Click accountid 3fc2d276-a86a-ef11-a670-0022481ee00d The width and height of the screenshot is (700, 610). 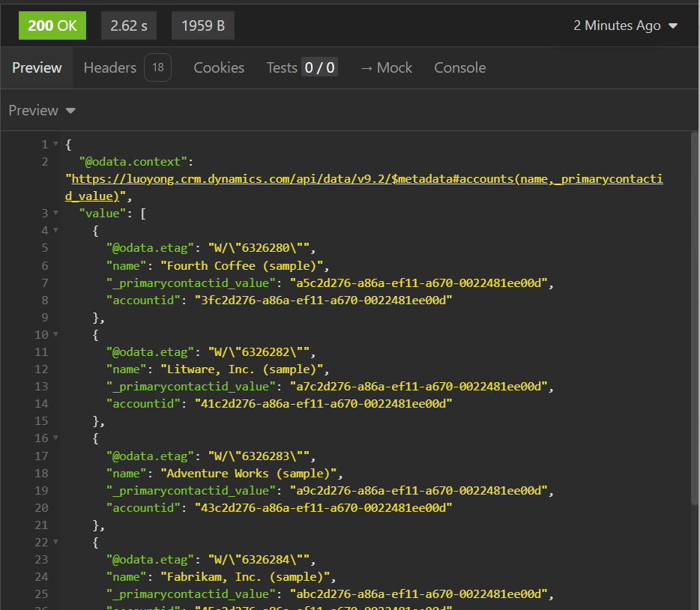point(323,301)
